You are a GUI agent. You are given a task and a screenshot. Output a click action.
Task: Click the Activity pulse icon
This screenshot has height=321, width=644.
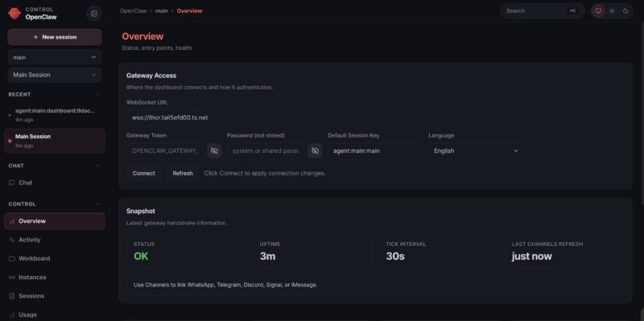[x=12, y=240]
